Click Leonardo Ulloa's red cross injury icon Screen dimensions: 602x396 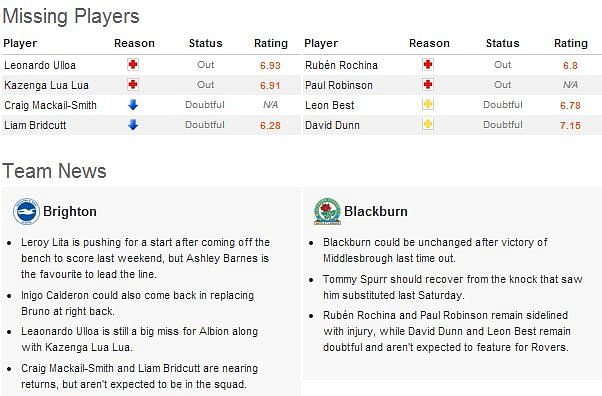pos(133,65)
